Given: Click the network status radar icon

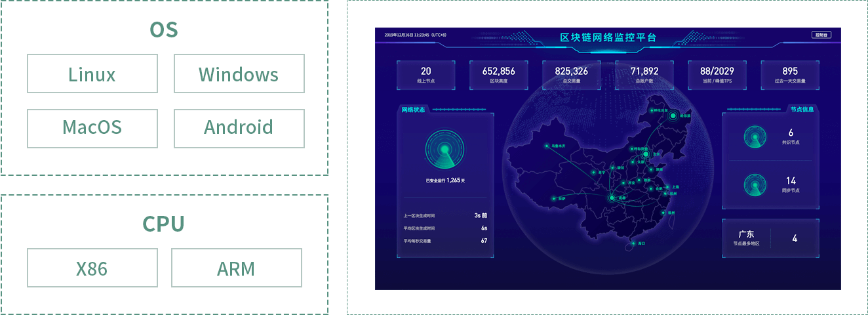Looking at the screenshot, I should tap(444, 150).
